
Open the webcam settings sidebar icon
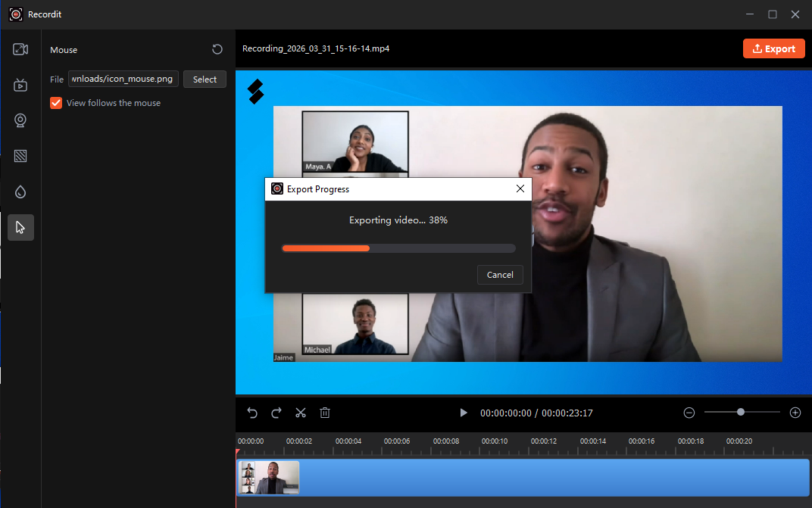20,120
